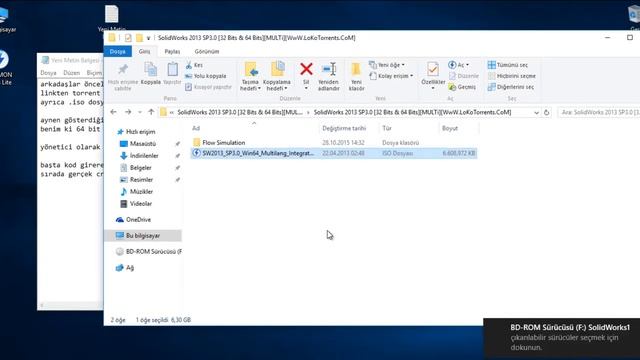Select BD-ROM Sürücüsü in navigation pane
Image resolution: width=640 pixels, height=360 pixels.
click(x=149, y=251)
